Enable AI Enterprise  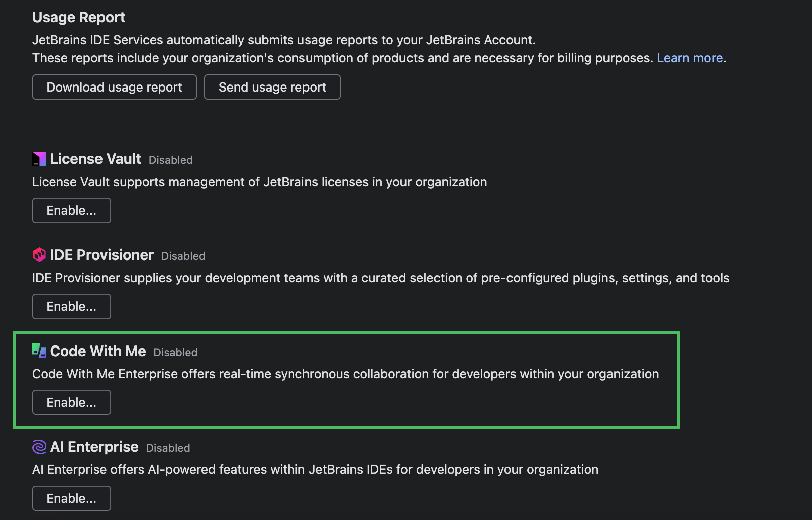[x=71, y=498]
